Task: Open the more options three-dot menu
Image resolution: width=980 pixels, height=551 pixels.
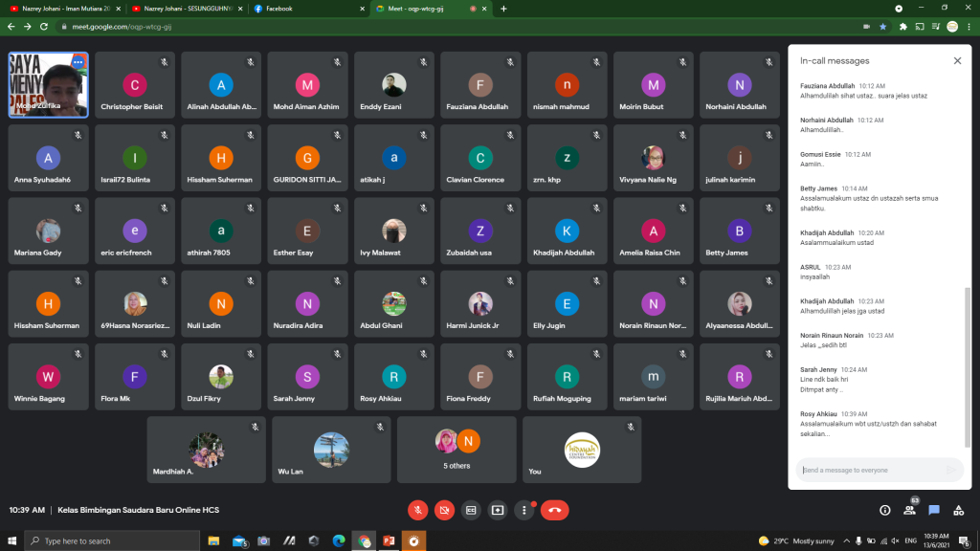Action: [x=524, y=510]
